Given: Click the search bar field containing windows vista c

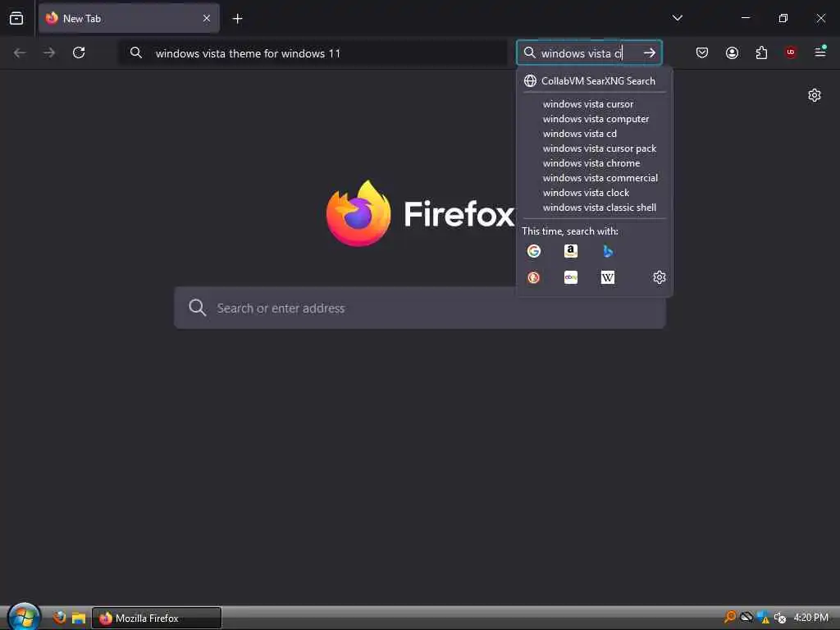Looking at the screenshot, I should (x=589, y=52).
